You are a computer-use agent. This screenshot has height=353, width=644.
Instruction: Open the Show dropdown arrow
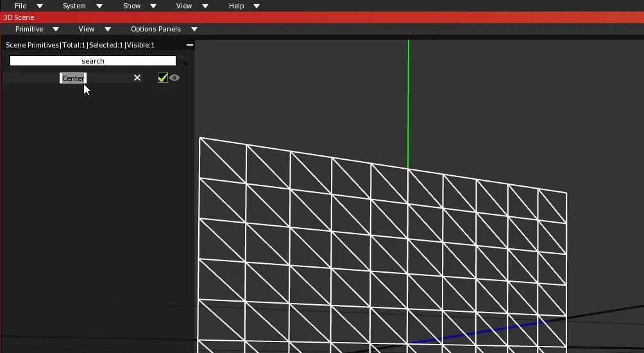pyautogui.click(x=153, y=6)
